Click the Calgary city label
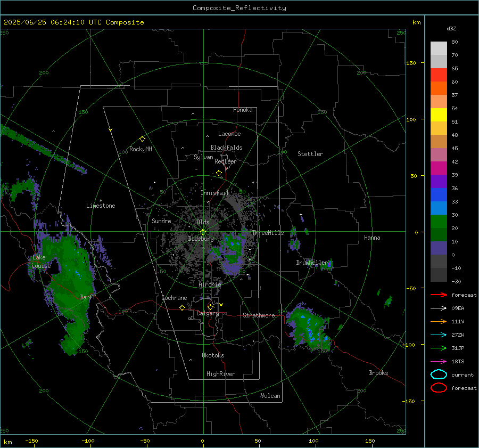This screenshot has width=479, height=448. [208, 313]
